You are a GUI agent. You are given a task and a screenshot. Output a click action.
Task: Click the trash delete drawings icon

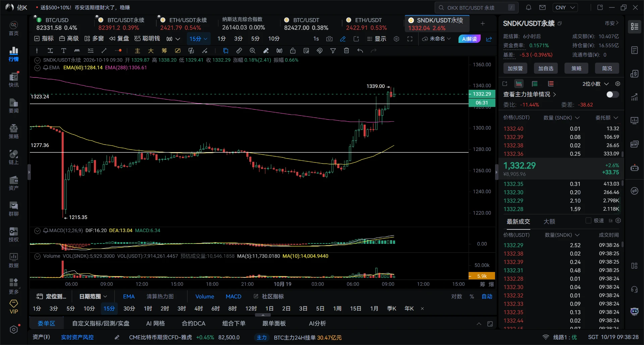346,51
